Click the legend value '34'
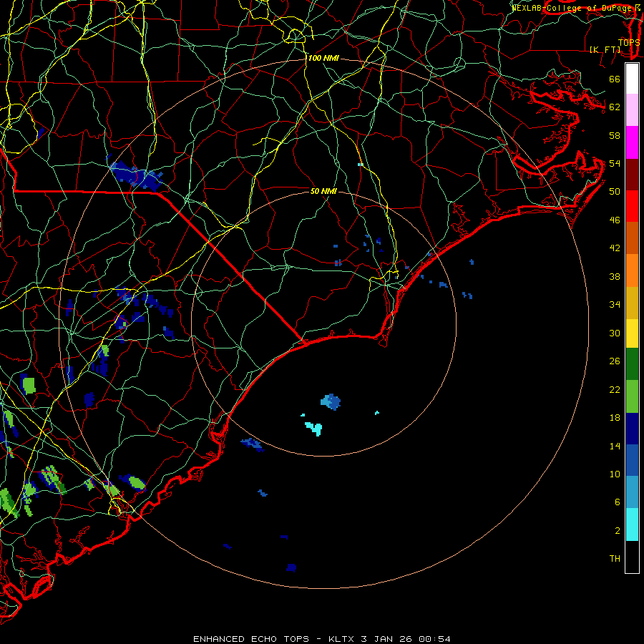Viewport: 644px width, 644px height. tap(615, 305)
